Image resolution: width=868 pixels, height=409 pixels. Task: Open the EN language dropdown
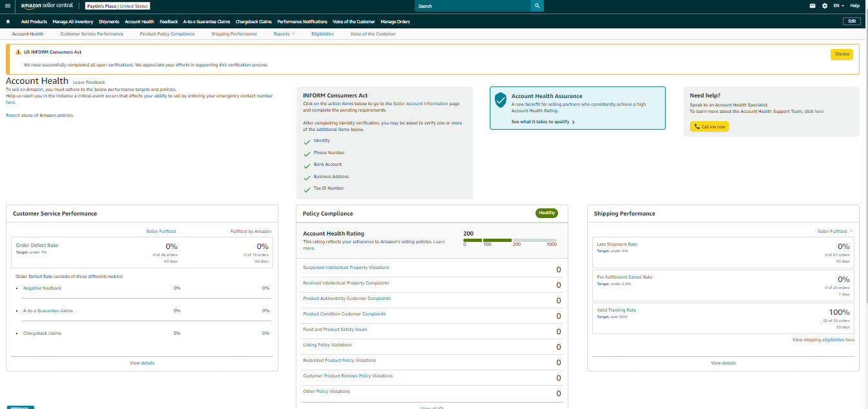point(839,6)
